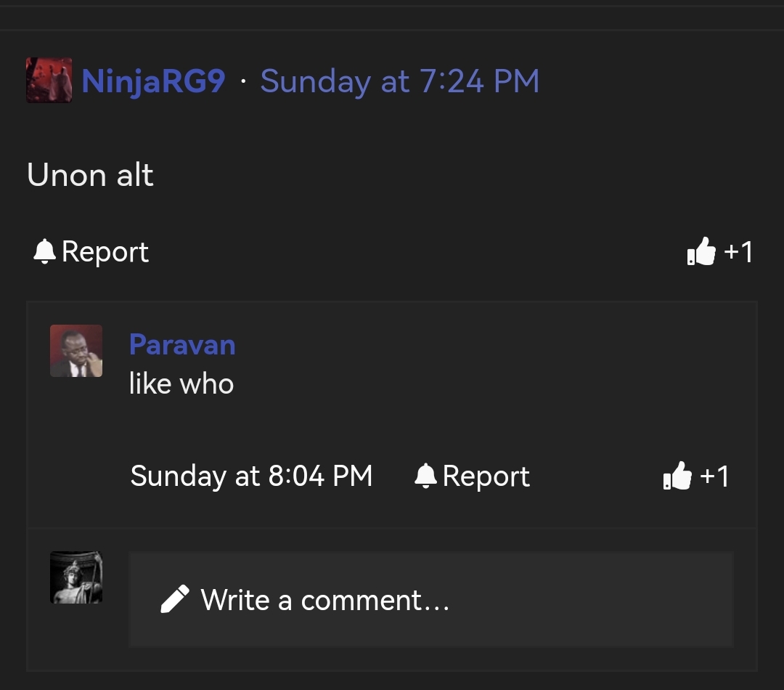Click the bell icon on NinjaRG9's post
This screenshot has width=784, height=690.
(x=44, y=252)
